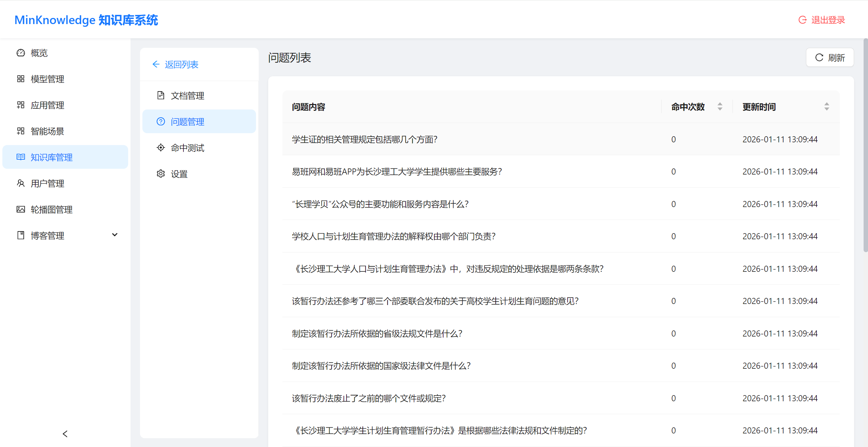Click the 返回列表 back link
Viewport: 868px width, 447px height.
click(x=175, y=64)
